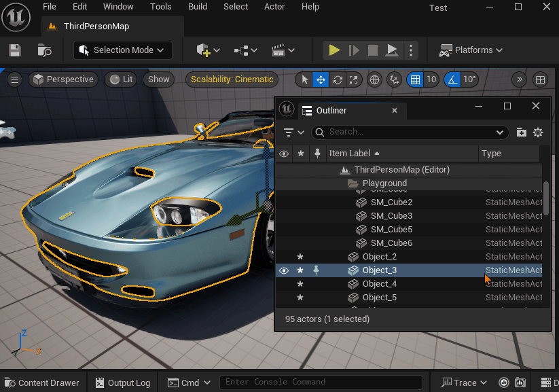This screenshot has width=559, height=392.
Task: Open the Cinematics clapperboard icon
Action: (283, 50)
